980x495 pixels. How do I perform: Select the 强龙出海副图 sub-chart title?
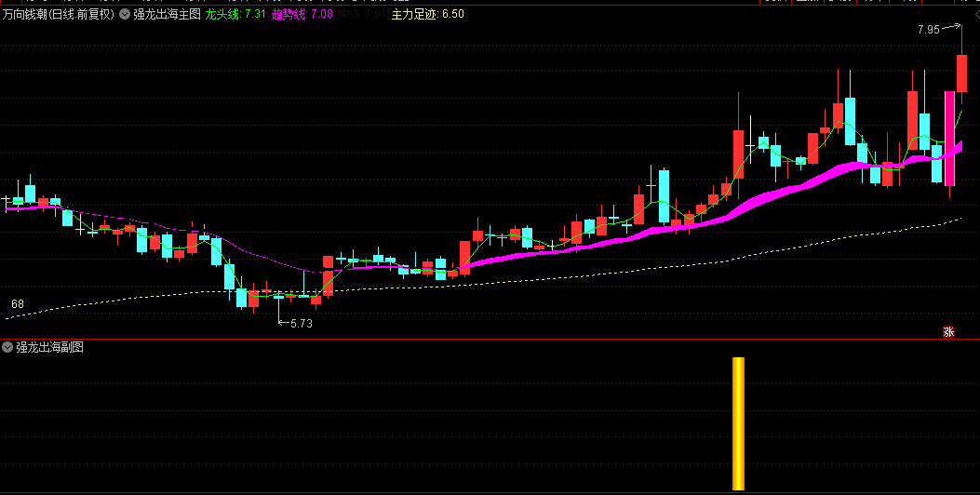tap(50, 347)
